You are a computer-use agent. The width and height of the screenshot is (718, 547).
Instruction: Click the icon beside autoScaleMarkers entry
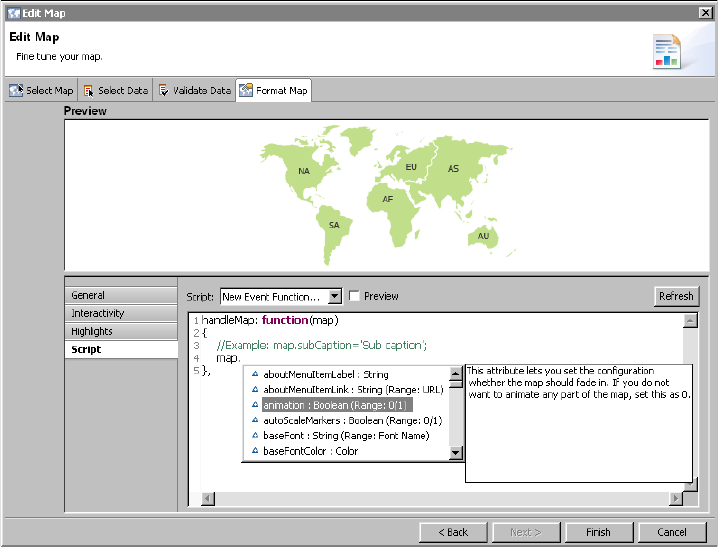(x=255, y=421)
